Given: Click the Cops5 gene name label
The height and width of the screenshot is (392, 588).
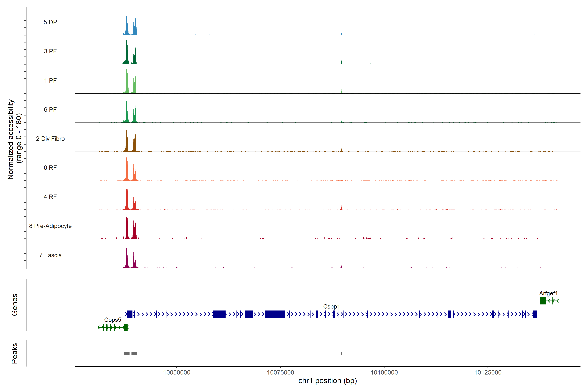Looking at the screenshot, I should [113, 320].
